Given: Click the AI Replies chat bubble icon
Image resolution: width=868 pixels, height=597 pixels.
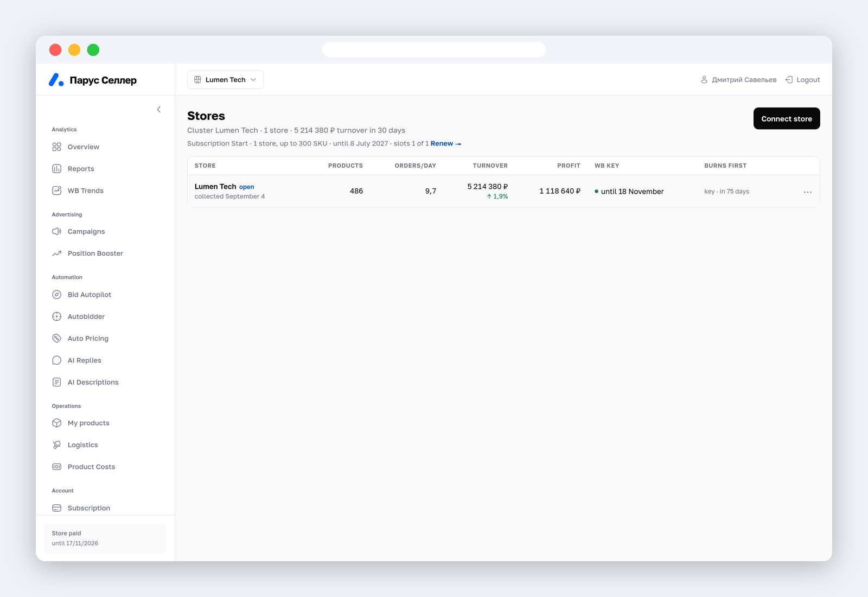Looking at the screenshot, I should (56, 360).
